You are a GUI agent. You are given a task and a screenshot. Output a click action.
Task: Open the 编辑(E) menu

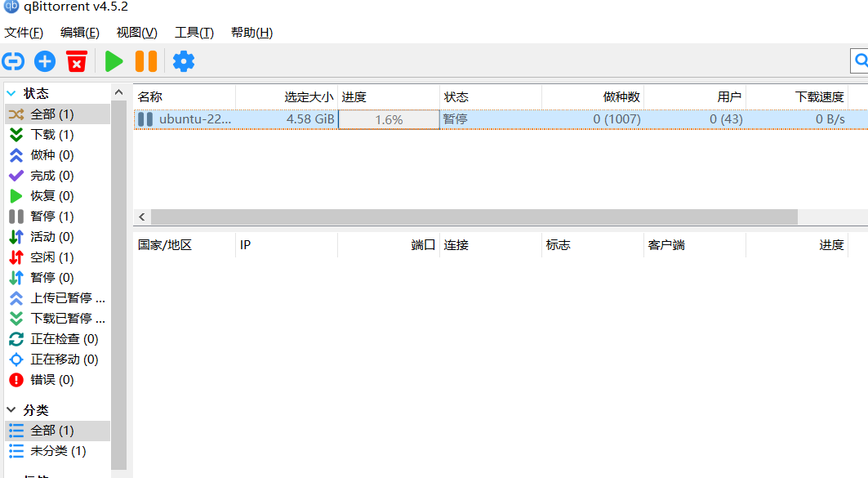[x=80, y=33]
